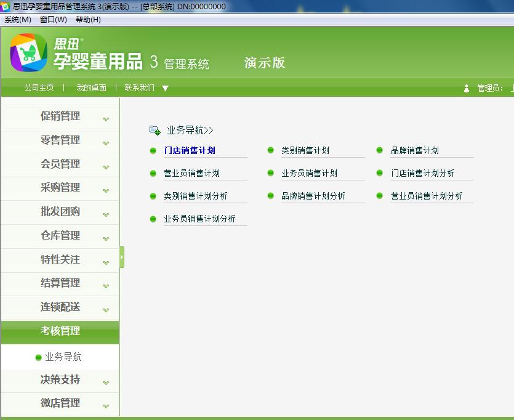
Task: Expand the 特性关注 chevron
Action: click(x=105, y=262)
